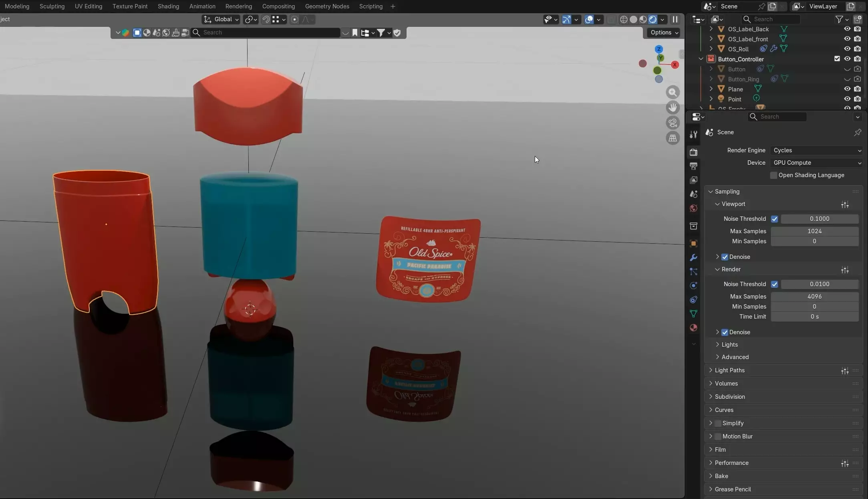Toggle the viewport snapping magnet
The height and width of the screenshot is (499, 868).
[x=266, y=19]
